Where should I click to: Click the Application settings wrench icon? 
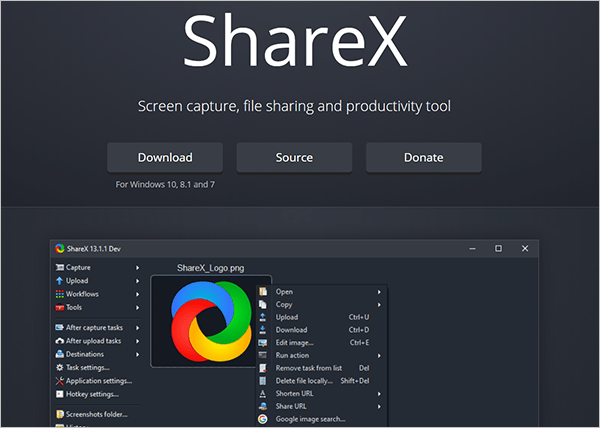[60, 380]
